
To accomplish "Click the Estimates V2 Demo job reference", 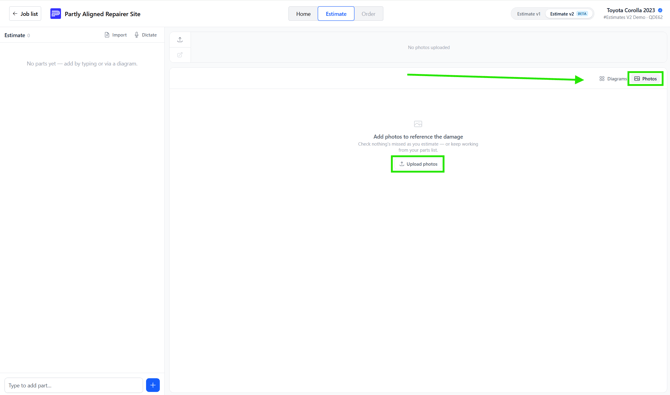I will pyautogui.click(x=633, y=18).
